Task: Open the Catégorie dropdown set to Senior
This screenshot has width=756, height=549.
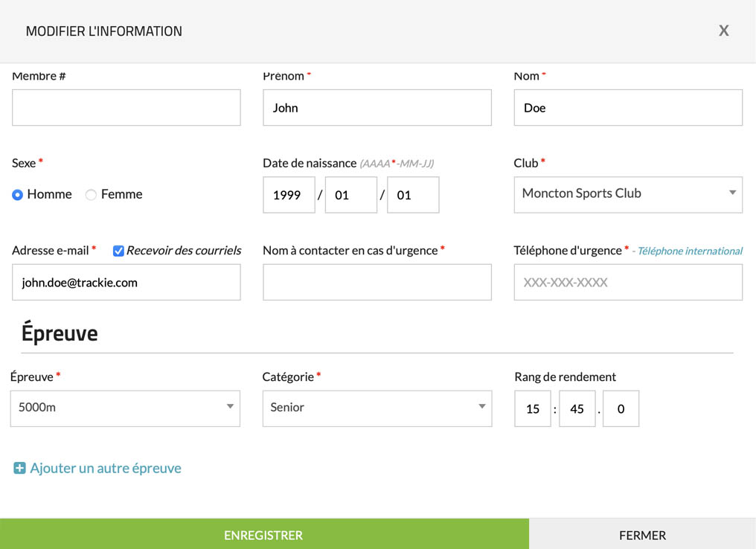Action: pos(377,408)
